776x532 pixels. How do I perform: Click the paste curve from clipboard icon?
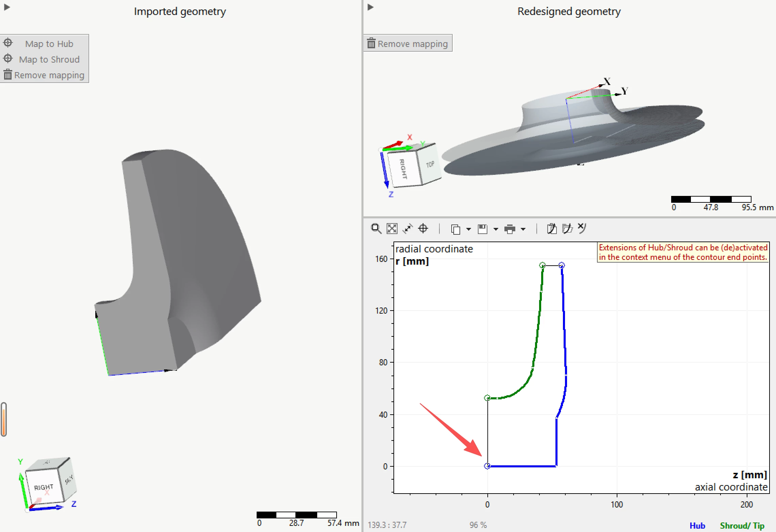click(x=552, y=229)
